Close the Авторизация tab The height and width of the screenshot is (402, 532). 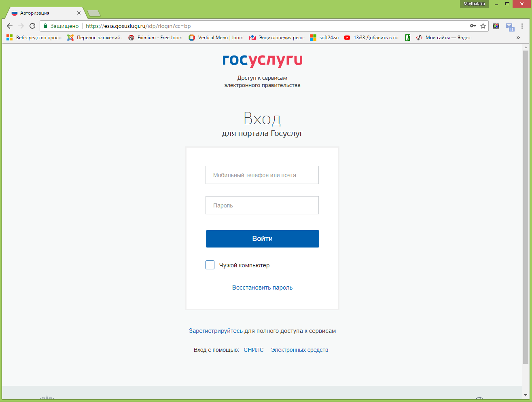point(78,13)
